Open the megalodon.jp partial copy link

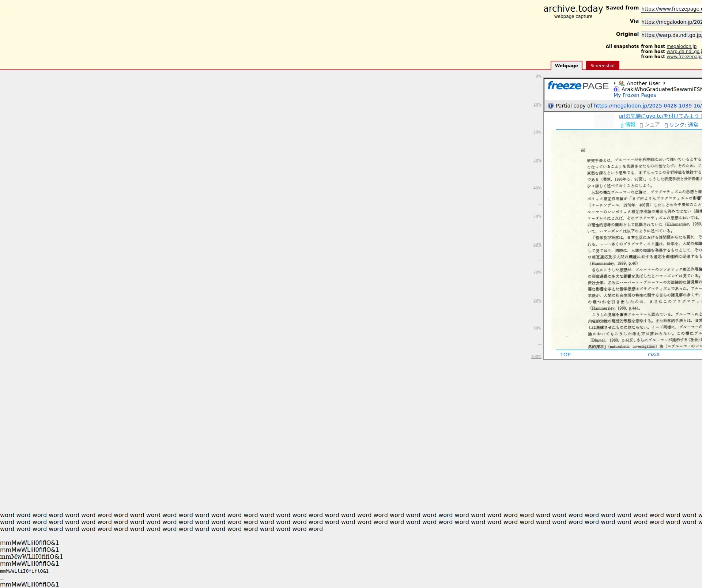click(647, 106)
